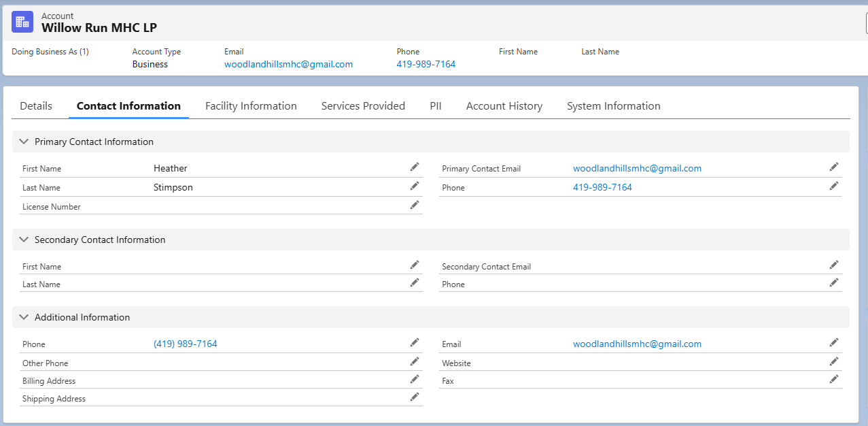Click the Doing Business As (1) label
The image size is (868, 426).
(50, 52)
